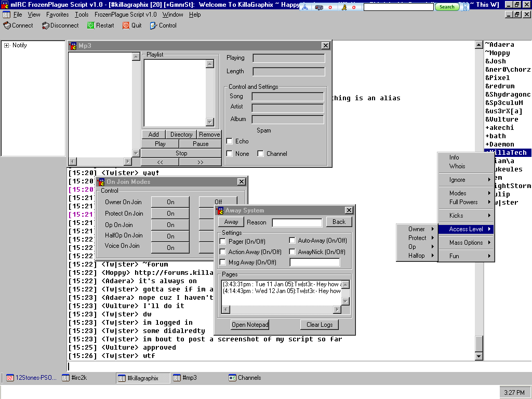
Task: Click the On Join Modes window icon
Action: point(101,182)
